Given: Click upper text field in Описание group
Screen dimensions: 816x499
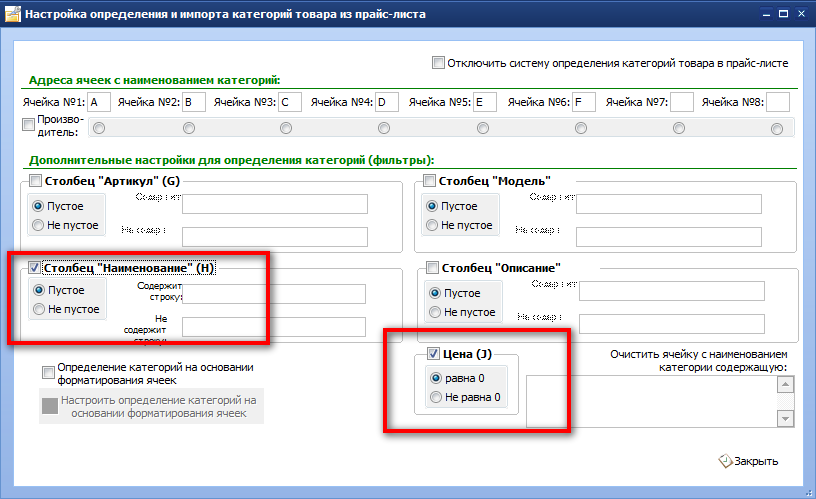Looking at the screenshot, I should 672,291.
